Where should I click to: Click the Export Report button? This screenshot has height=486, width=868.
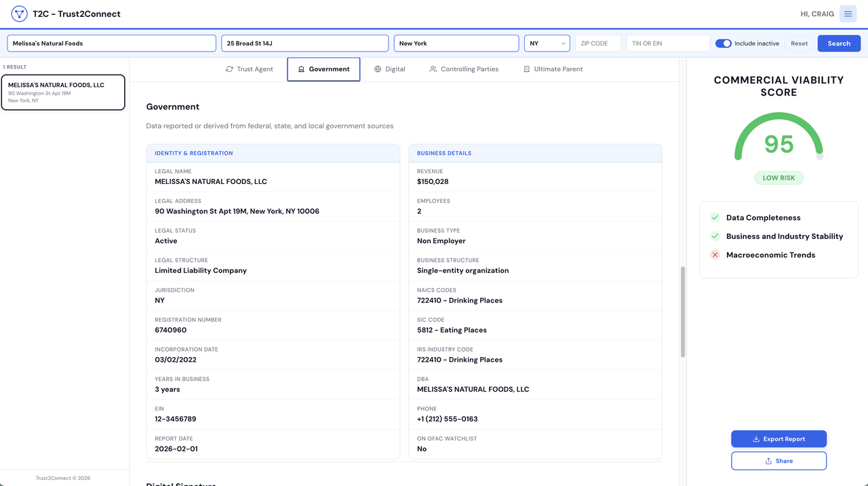(778, 439)
